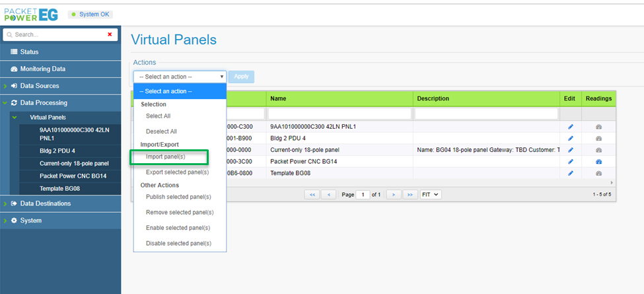Open readings gauge for 9AA101000000C300 42LN PNL1
The height and width of the screenshot is (294, 644).
(598, 126)
